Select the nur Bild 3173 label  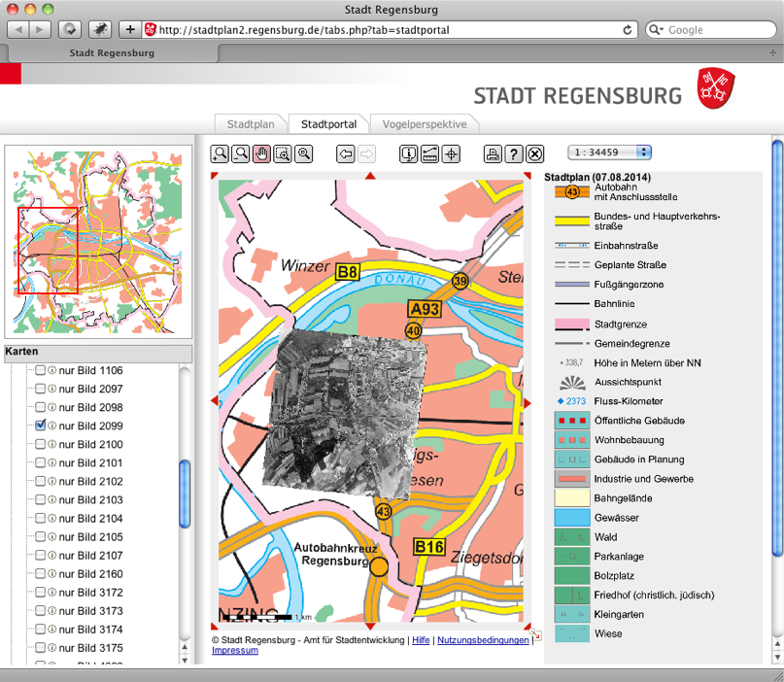[90, 610]
